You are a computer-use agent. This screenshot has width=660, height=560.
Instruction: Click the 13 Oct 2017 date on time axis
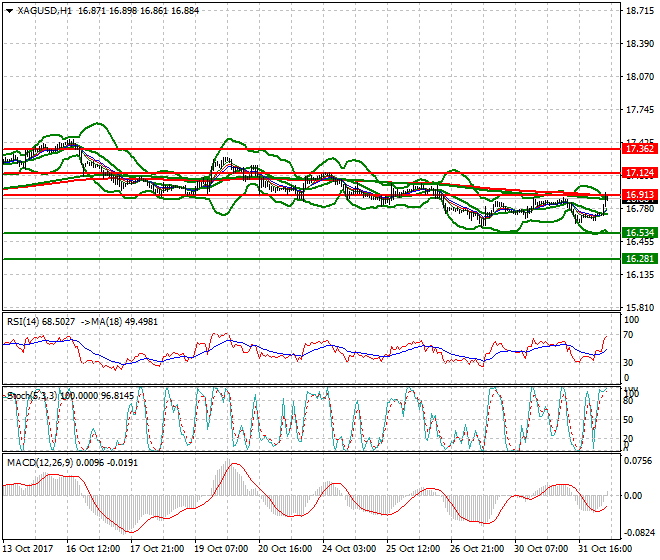click(x=28, y=549)
